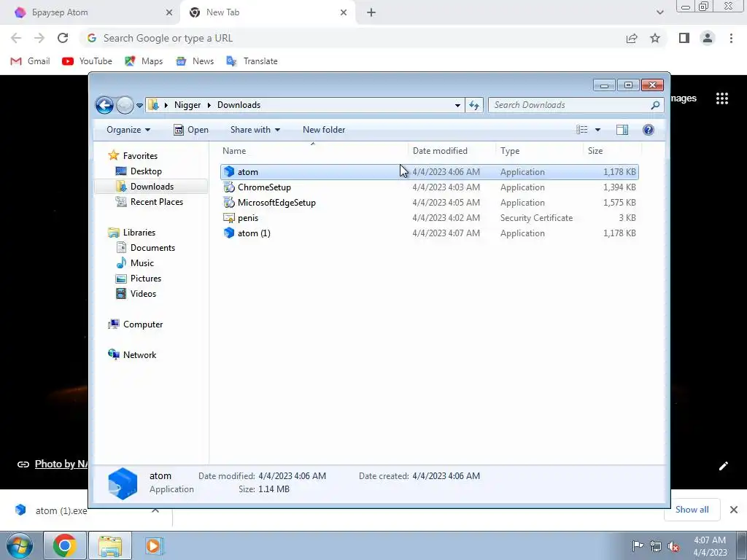
Task: Bookmark this tab with the star icon
Action: [x=655, y=38]
